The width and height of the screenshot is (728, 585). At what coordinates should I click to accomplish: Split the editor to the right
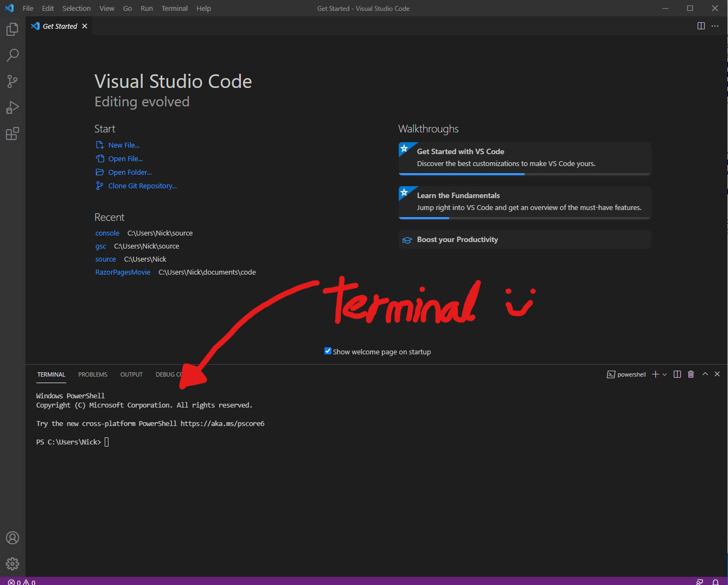[x=701, y=26]
